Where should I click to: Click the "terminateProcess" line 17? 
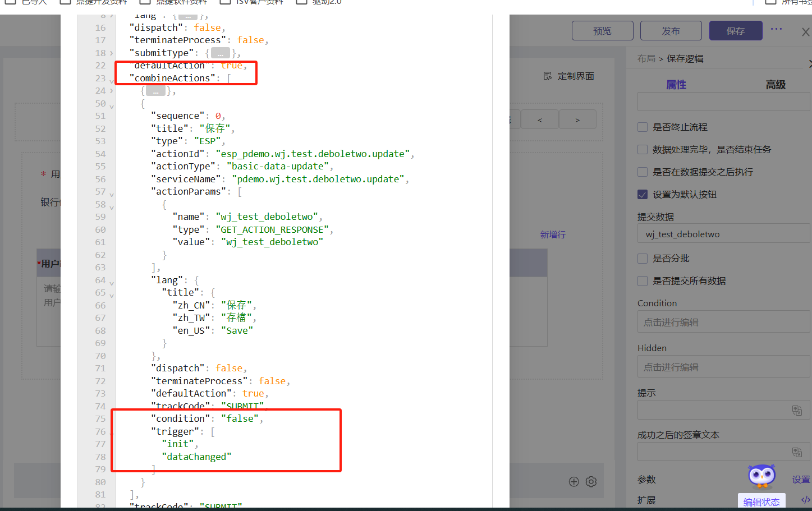pyautogui.click(x=199, y=40)
